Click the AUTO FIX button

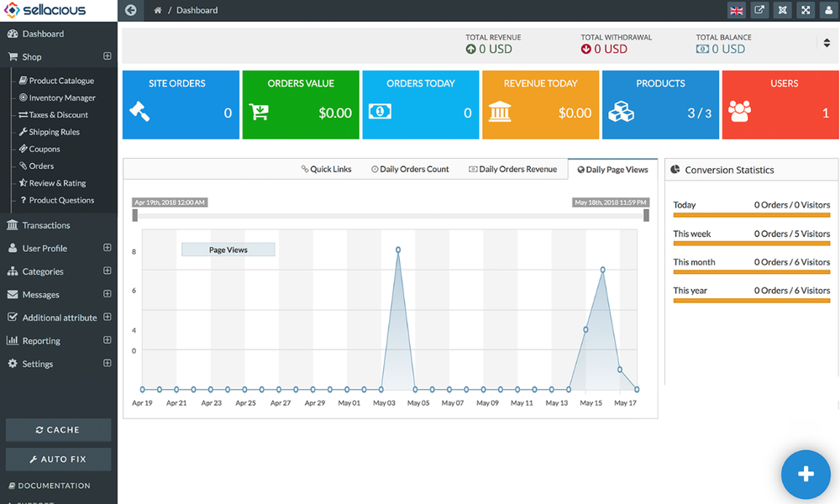coord(58,459)
